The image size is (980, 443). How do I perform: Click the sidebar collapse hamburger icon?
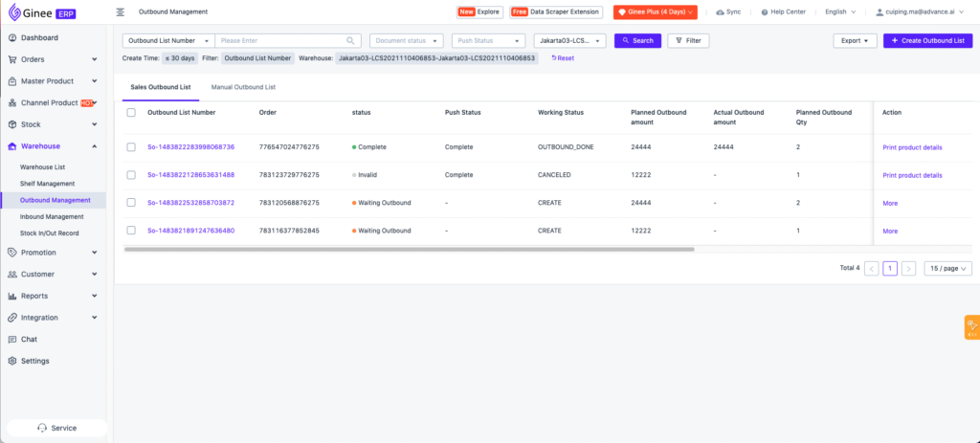click(x=120, y=11)
